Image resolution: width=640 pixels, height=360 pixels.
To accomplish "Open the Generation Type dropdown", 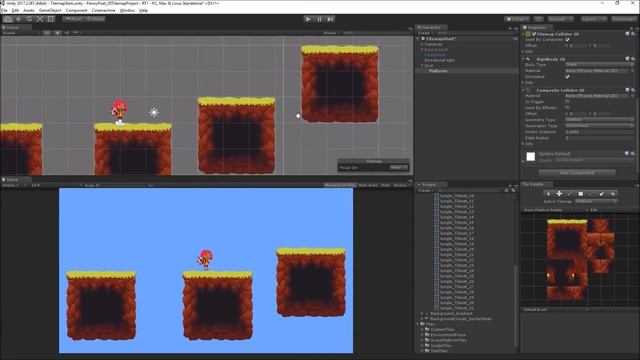I will (599, 126).
